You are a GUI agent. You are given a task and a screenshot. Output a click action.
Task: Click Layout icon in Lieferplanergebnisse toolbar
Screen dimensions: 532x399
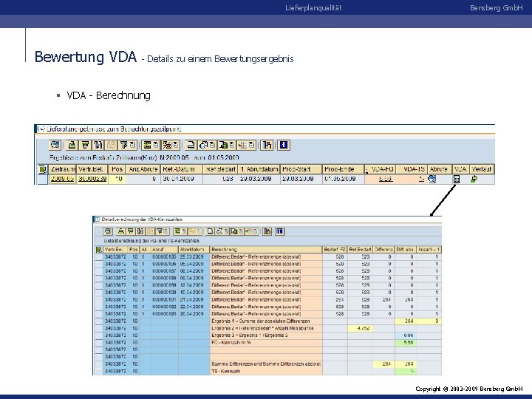click(243, 146)
